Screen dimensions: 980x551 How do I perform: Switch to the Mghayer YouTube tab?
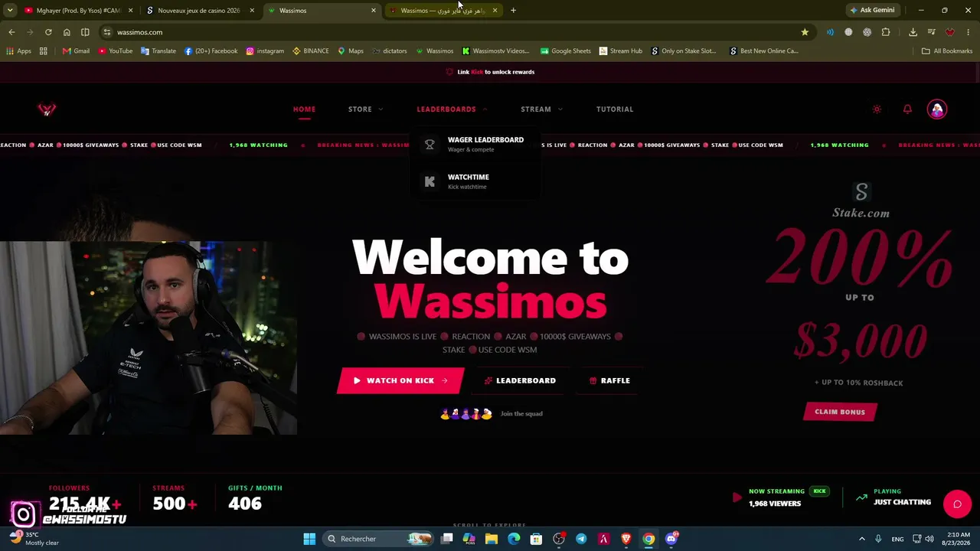(x=78, y=11)
